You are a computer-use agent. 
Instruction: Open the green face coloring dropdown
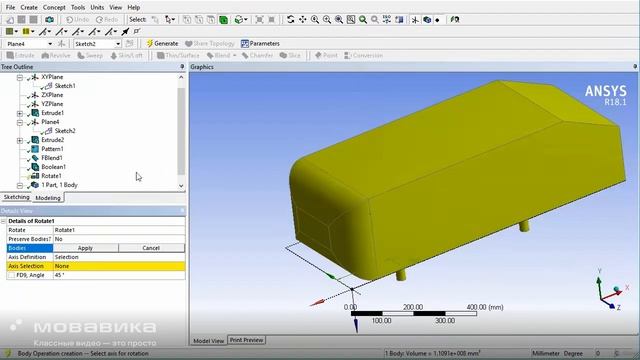tap(11, 31)
